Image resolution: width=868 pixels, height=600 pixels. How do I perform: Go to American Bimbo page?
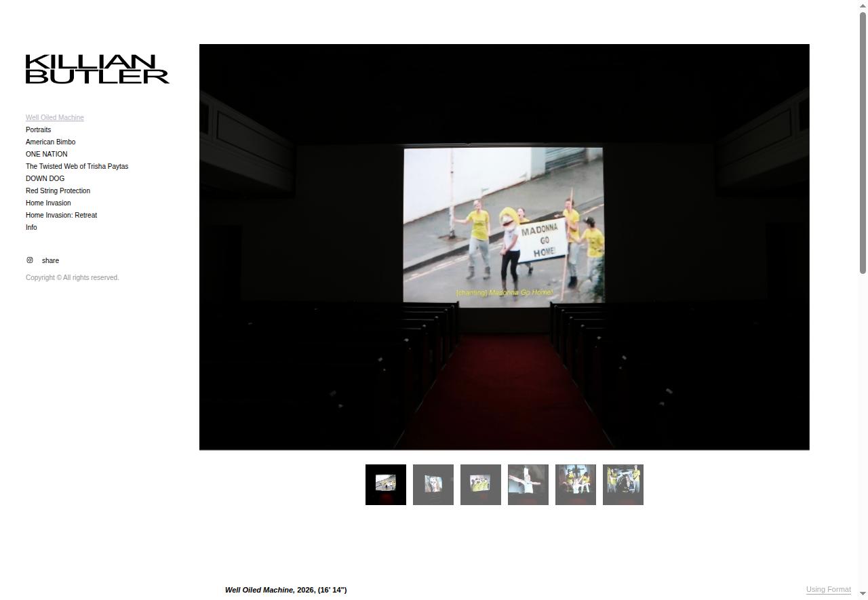[51, 142]
